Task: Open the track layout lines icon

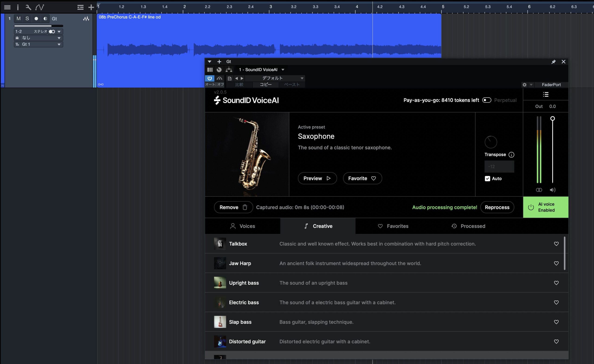Action: pos(80,7)
